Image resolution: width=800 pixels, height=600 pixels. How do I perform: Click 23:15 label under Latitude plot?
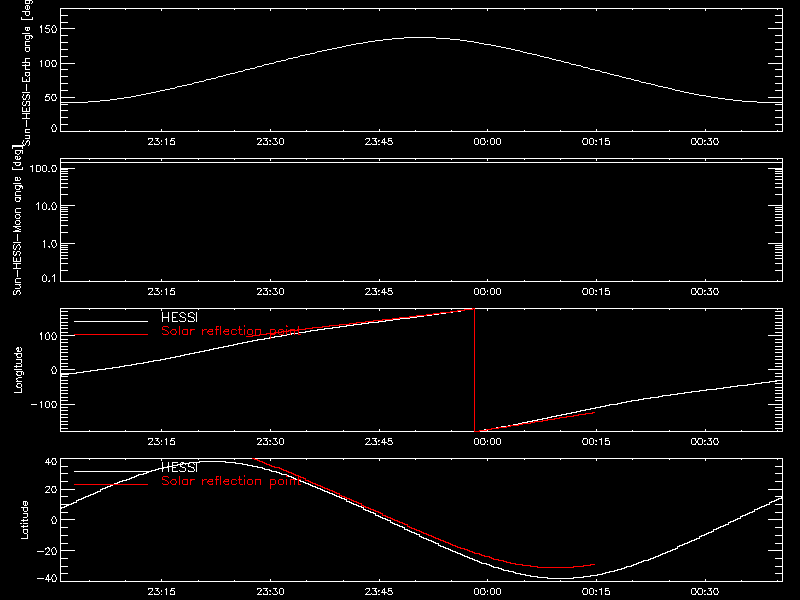tap(161, 592)
